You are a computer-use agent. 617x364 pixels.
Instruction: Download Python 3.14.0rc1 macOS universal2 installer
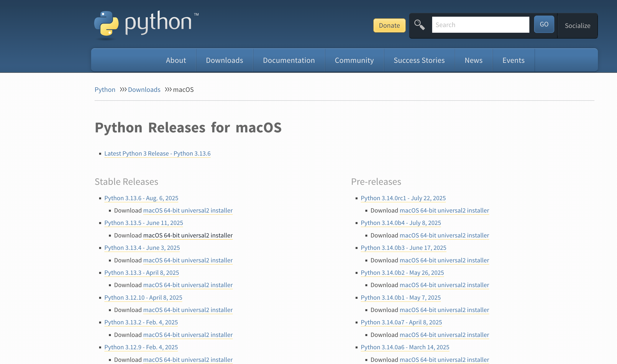tap(444, 210)
